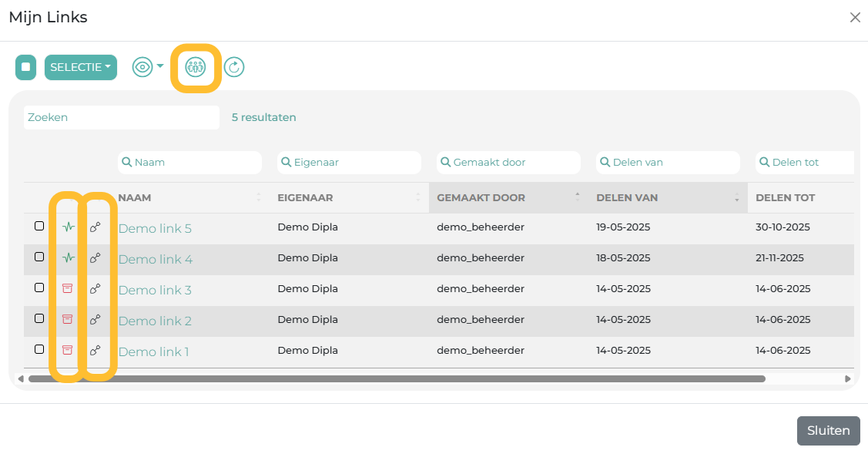Focus the Zoeken search field
The image size is (868, 454).
[x=122, y=117]
